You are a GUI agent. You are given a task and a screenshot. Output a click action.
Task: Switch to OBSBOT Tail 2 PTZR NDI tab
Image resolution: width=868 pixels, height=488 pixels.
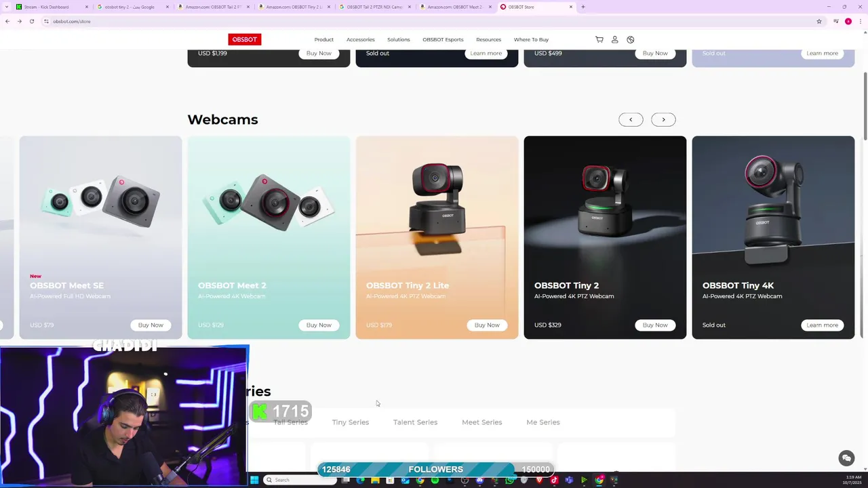[374, 7]
